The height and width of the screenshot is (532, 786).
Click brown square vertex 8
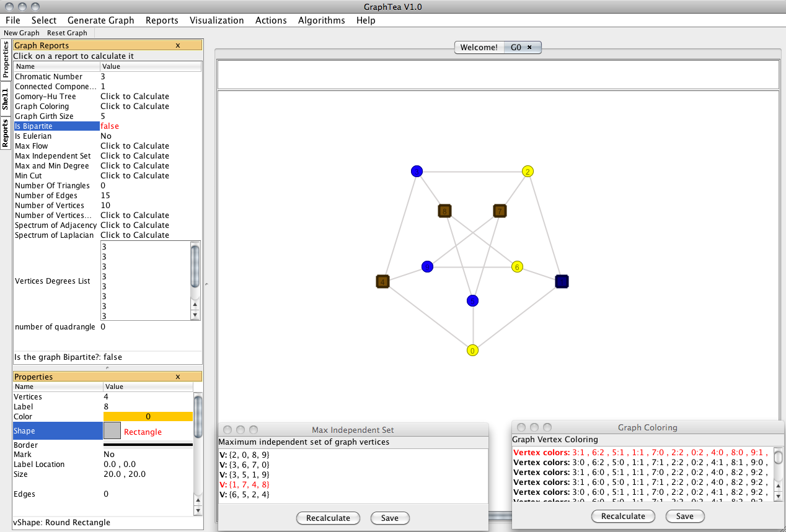pos(444,211)
